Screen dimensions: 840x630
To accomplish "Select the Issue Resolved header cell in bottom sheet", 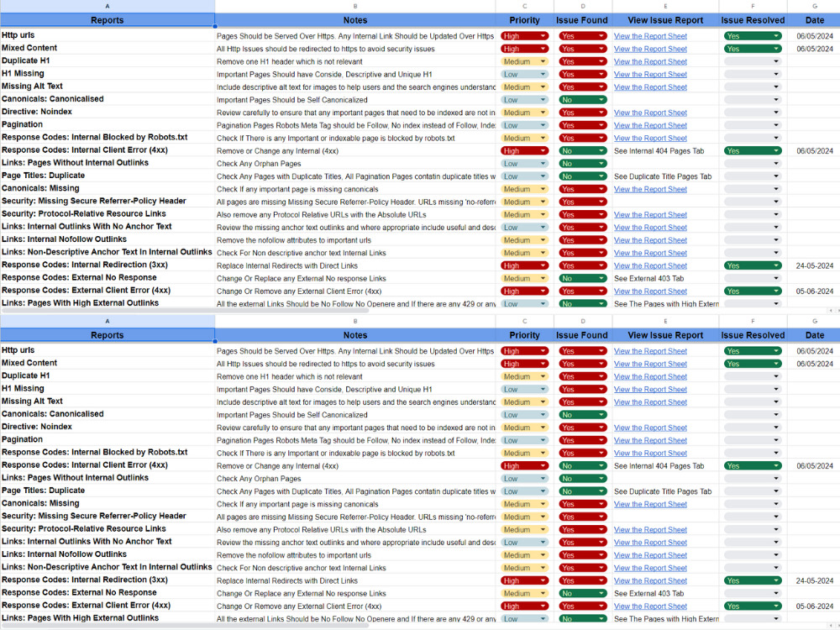I will [x=753, y=335].
